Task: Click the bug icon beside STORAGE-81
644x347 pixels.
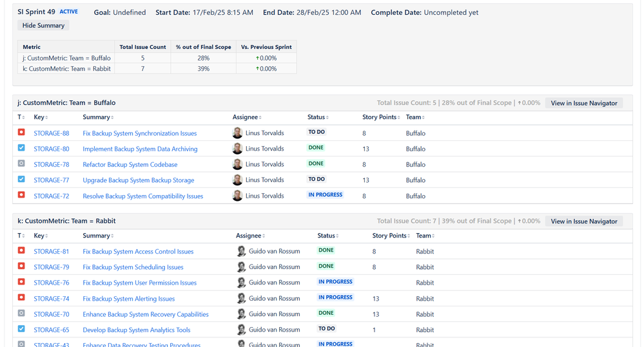Action: click(x=21, y=251)
